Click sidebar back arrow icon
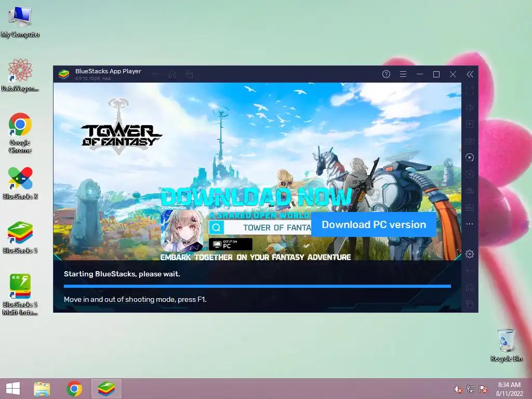This screenshot has width=532, height=399. (470, 271)
